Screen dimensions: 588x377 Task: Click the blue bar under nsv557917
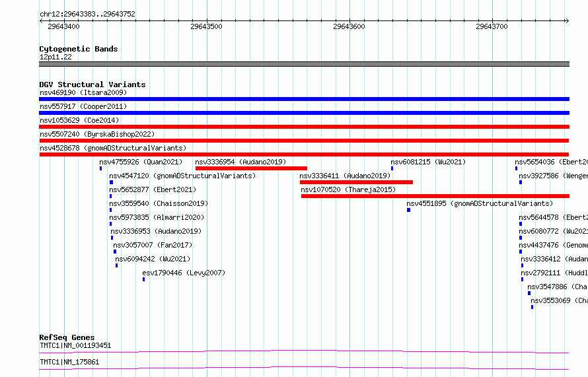point(304,113)
